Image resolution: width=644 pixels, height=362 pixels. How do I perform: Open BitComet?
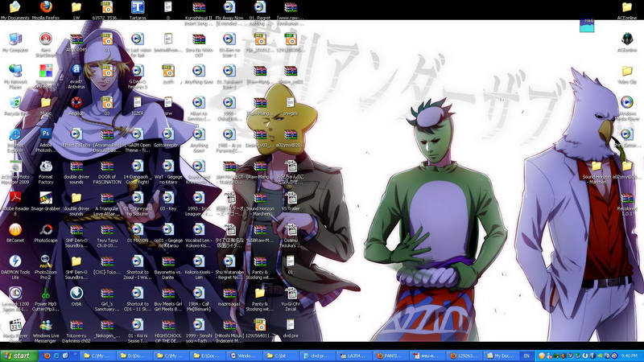[15, 232]
